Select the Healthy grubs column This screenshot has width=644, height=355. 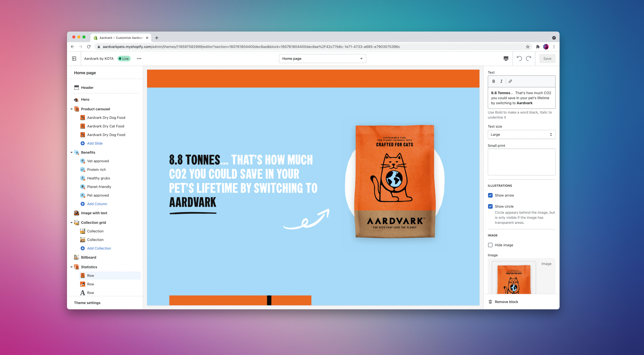[x=98, y=178]
